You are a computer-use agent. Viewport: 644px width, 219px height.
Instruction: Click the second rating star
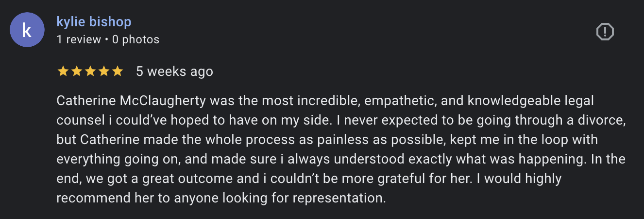[x=76, y=72]
